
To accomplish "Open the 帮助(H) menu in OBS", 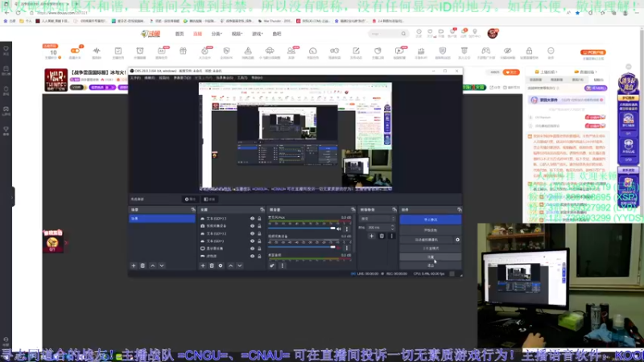I will (x=257, y=77).
